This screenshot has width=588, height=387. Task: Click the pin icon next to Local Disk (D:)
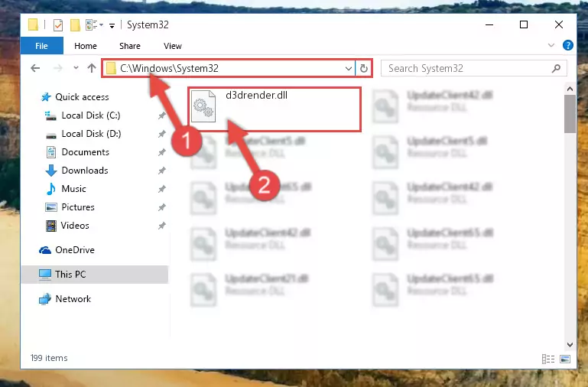pos(161,134)
